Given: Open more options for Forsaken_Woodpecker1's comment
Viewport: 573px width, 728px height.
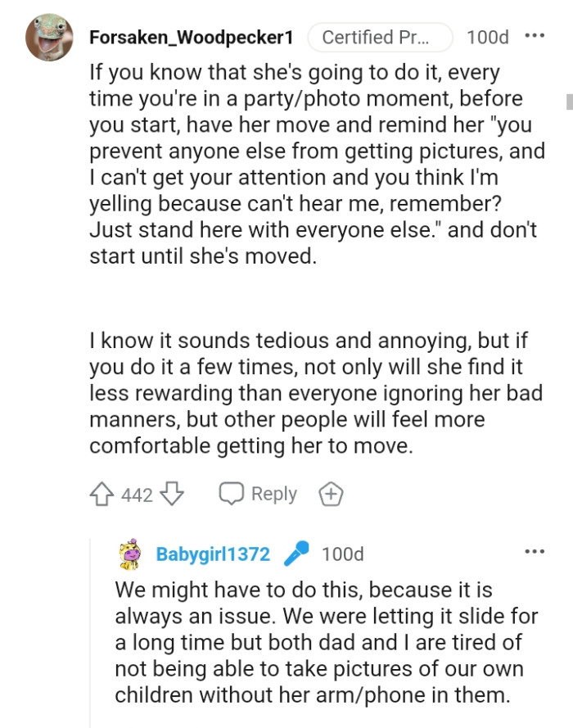Looking at the screenshot, I should click(534, 37).
